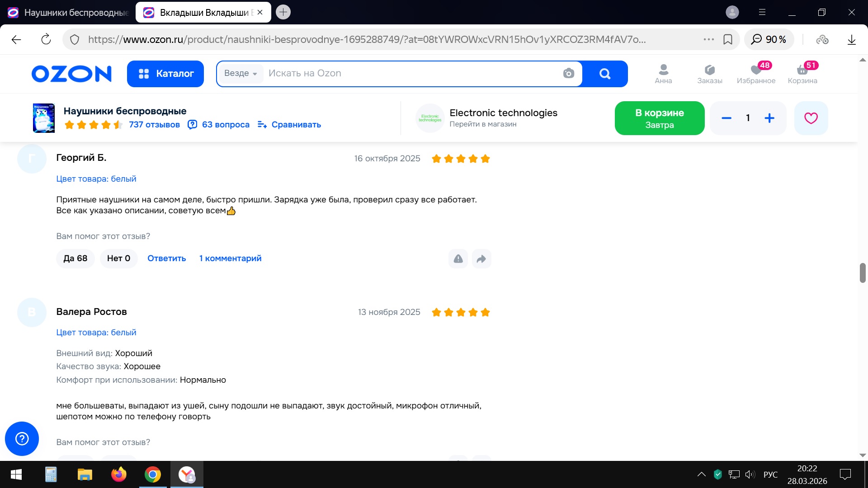The image size is (868, 488).
Task: Vote Нет 0 on Георгий's review
Action: click(118, 258)
